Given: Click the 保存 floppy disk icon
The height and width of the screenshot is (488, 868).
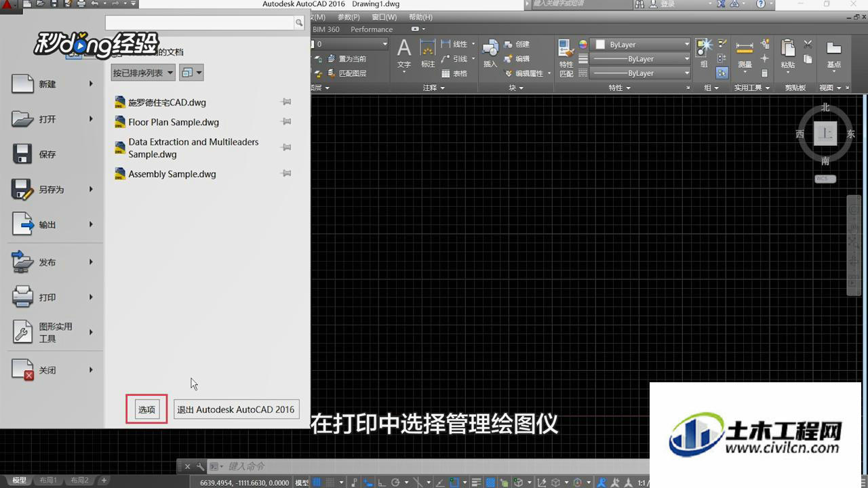Looking at the screenshot, I should 23,155.
